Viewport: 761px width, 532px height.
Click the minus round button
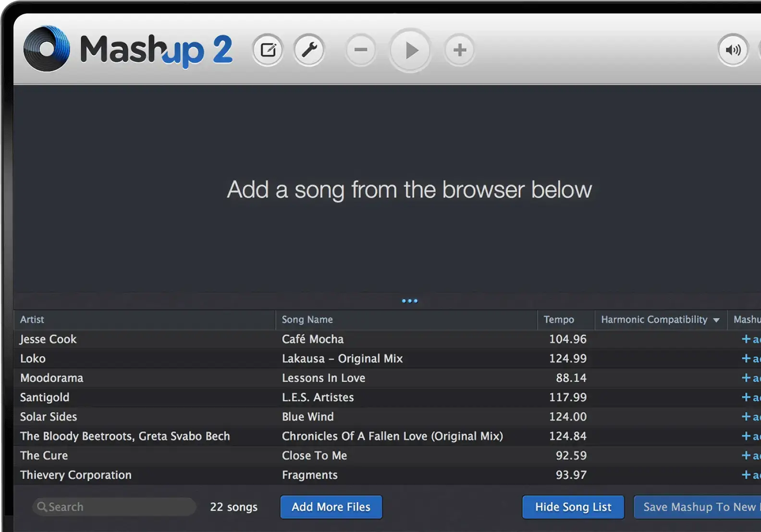point(361,49)
